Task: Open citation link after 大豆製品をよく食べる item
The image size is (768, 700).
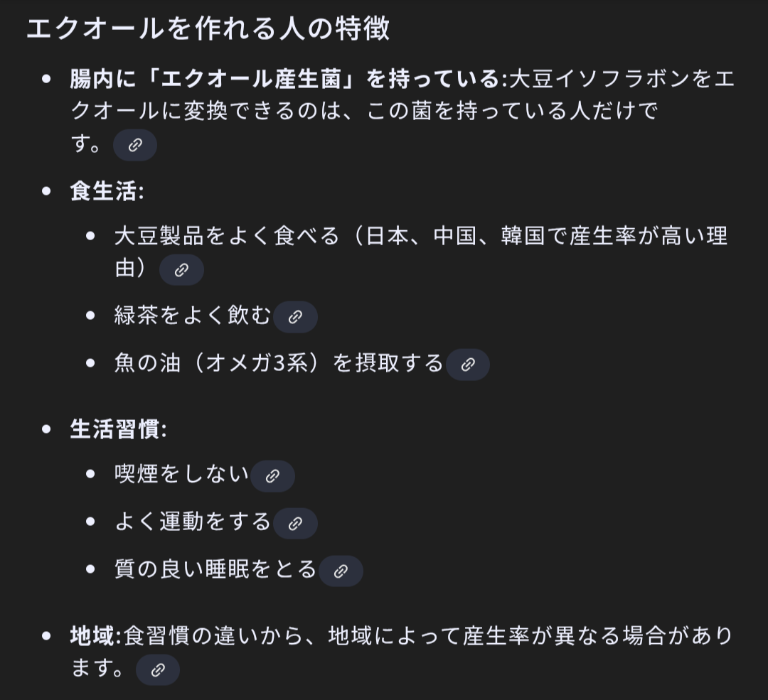Action: pyautogui.click(x=181, y=270)
